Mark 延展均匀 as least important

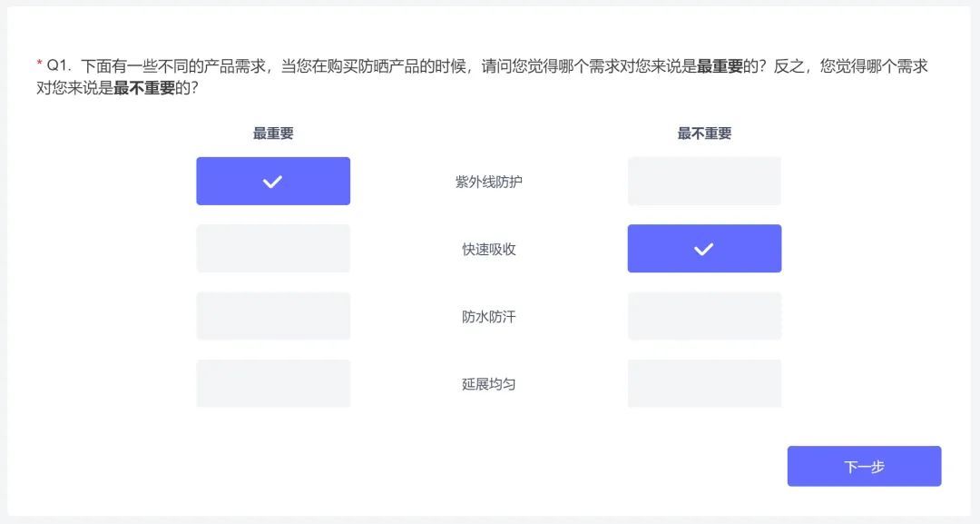(704, 382)
